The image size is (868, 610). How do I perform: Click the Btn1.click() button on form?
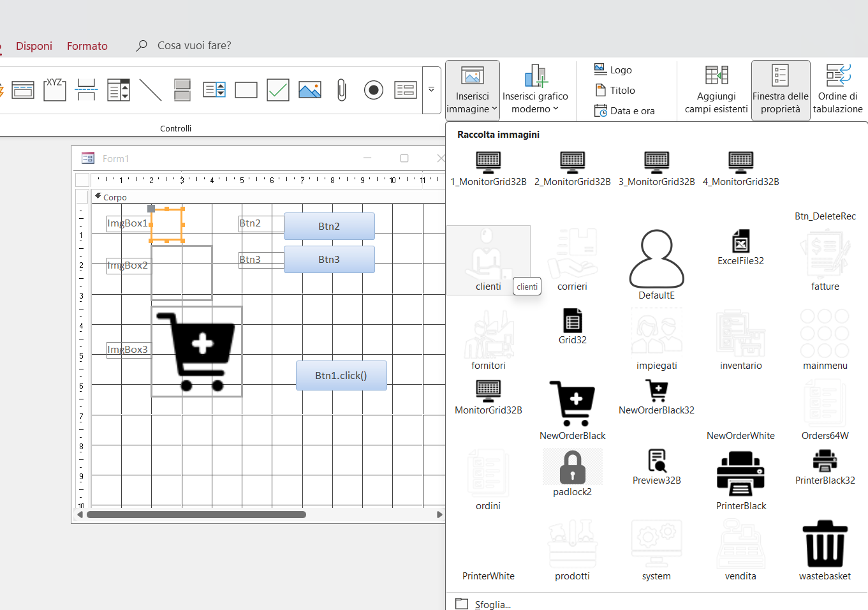click(x=341, y=375)
